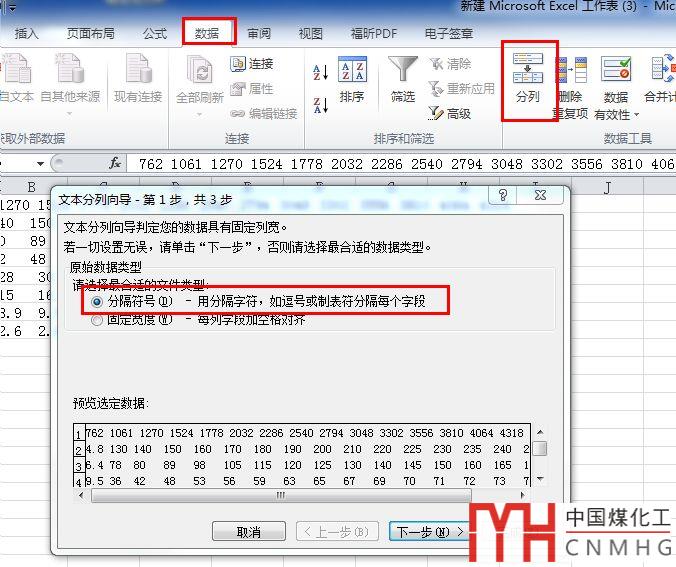Open the 视图 tab

pos(311,33)
